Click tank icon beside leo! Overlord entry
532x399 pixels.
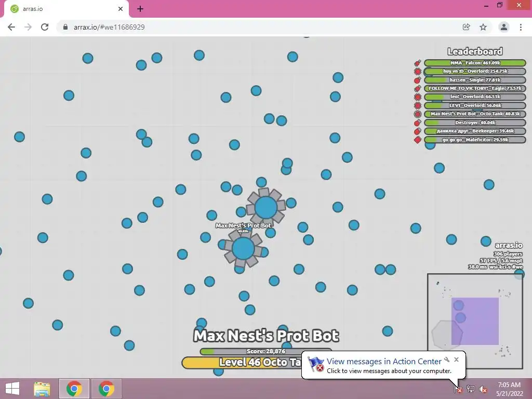[x=418, y=97]
